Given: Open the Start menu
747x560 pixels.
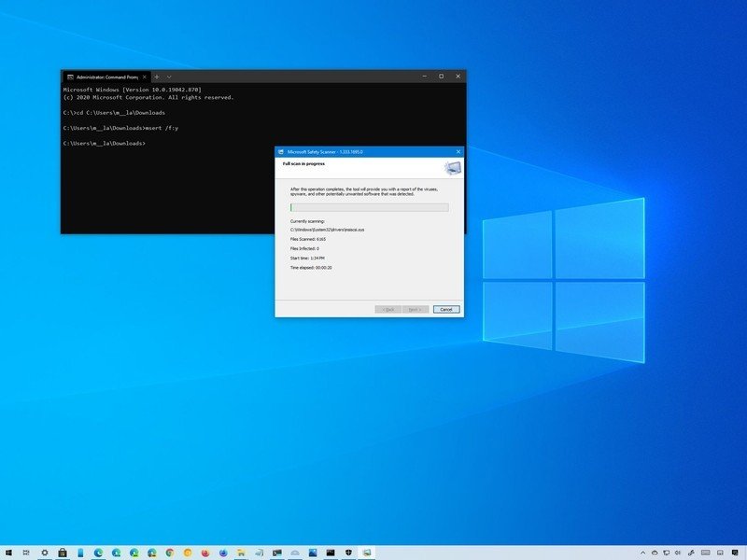Looking at the screenshot, I should tap(9, 553).
